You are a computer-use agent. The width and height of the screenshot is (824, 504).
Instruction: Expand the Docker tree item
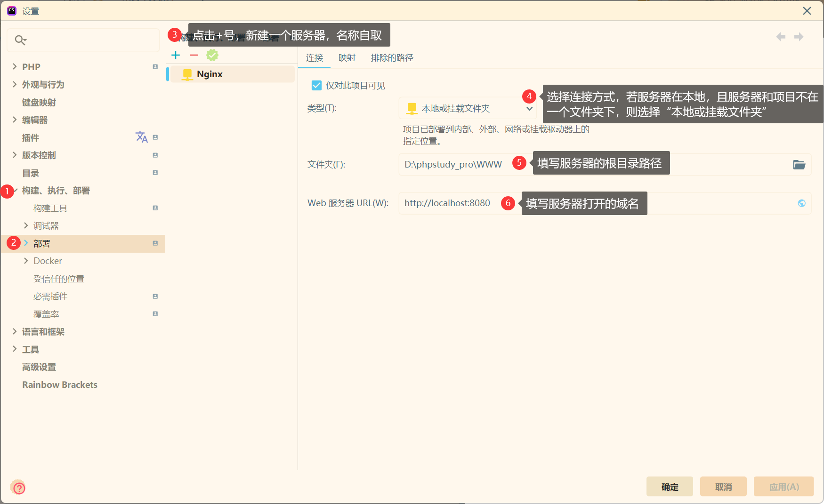pos(26,261)
